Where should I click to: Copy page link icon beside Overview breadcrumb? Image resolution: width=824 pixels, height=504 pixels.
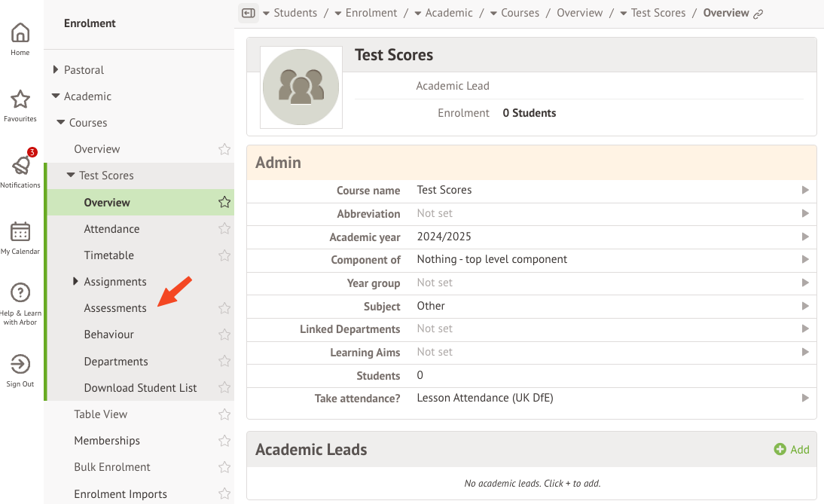pyautogui.click(x=758, y=14)
